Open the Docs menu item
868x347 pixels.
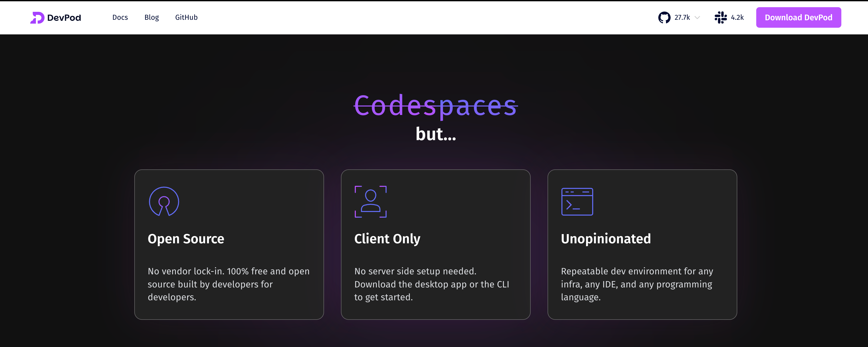coord(120,17)
